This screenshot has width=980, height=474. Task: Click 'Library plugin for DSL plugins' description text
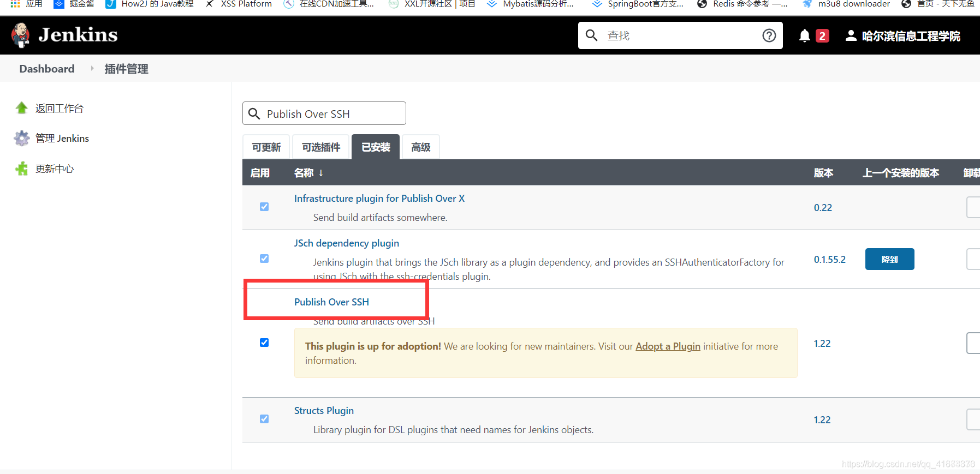click(453, 430)
